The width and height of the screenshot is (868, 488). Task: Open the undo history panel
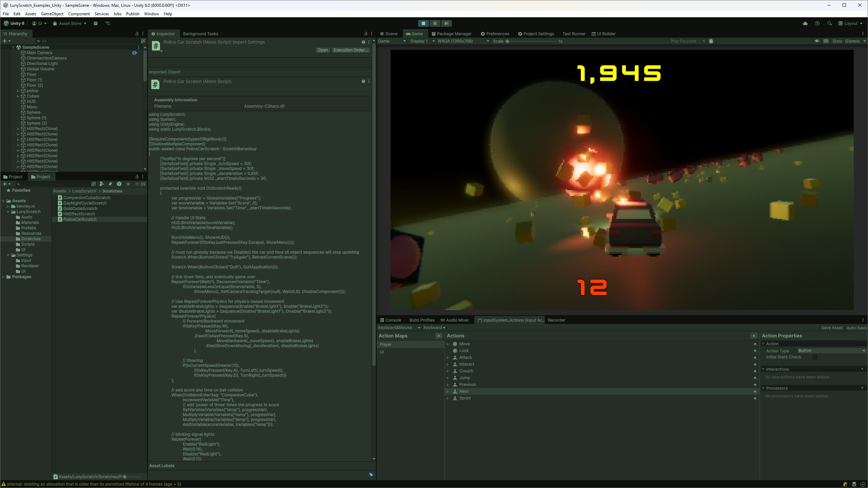click(817, 23)
